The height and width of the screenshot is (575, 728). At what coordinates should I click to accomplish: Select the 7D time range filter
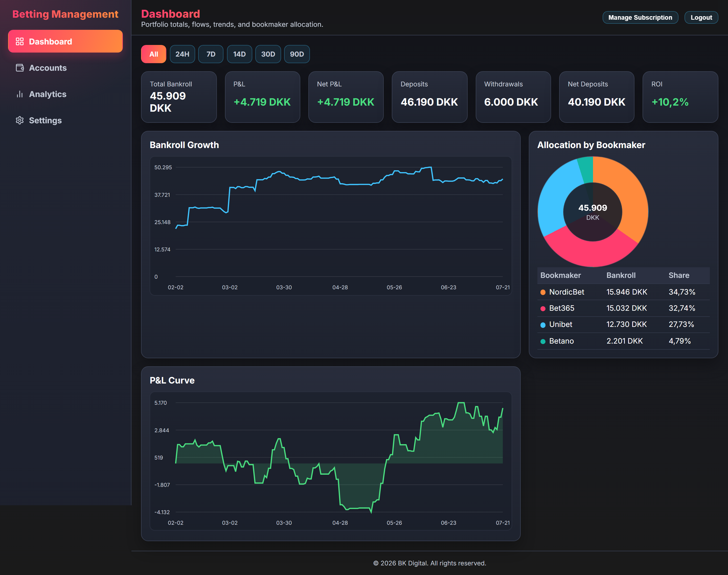[211, 54]
